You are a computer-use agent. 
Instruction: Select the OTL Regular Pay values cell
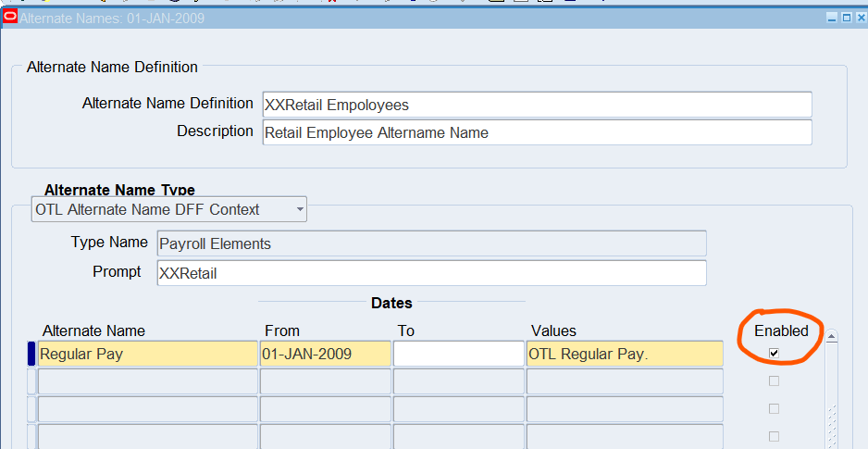click(625, 354)
